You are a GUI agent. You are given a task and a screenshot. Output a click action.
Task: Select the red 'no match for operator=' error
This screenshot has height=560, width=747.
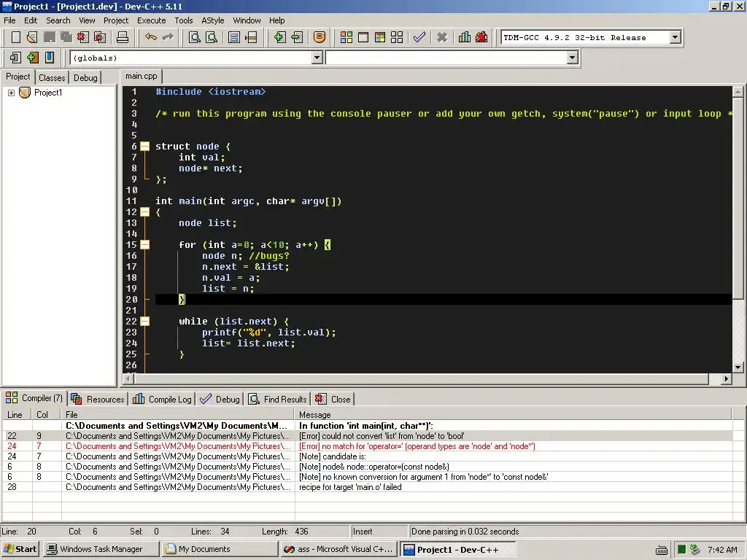(x=367, y=446)
